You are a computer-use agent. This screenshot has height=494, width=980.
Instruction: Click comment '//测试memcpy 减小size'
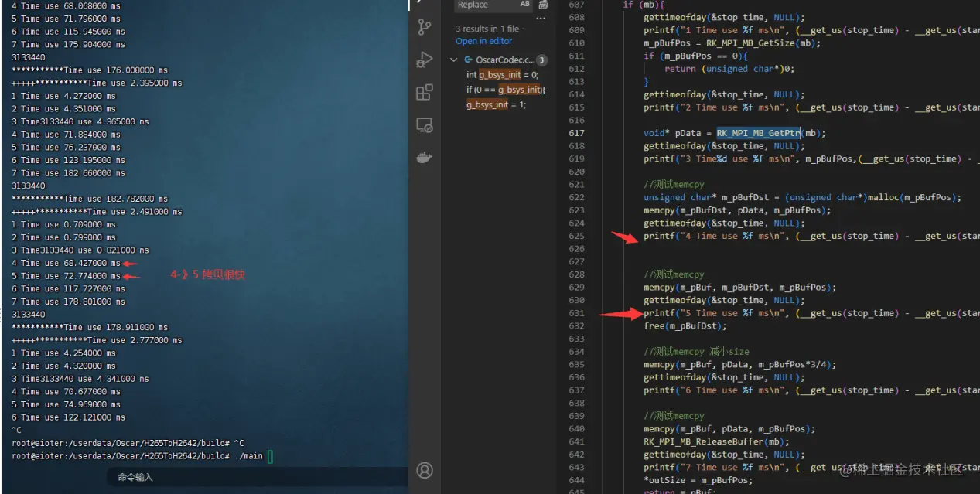[x=696, y=352]
